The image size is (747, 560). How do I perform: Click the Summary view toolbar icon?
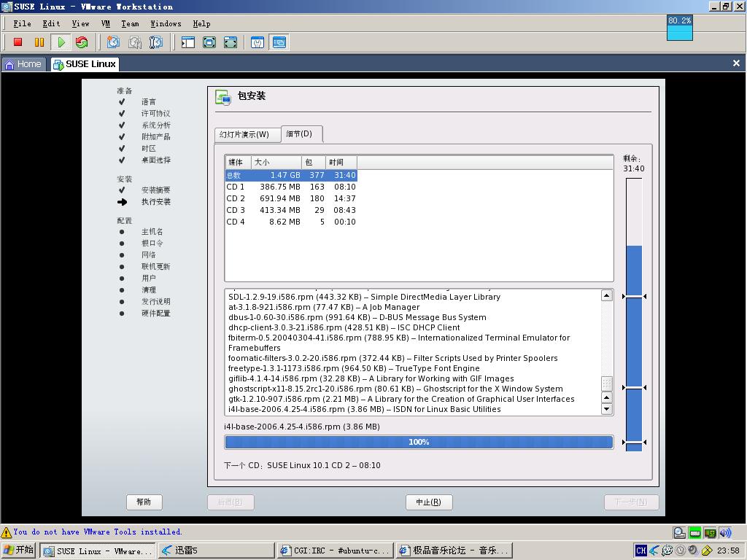coord(258,42)
